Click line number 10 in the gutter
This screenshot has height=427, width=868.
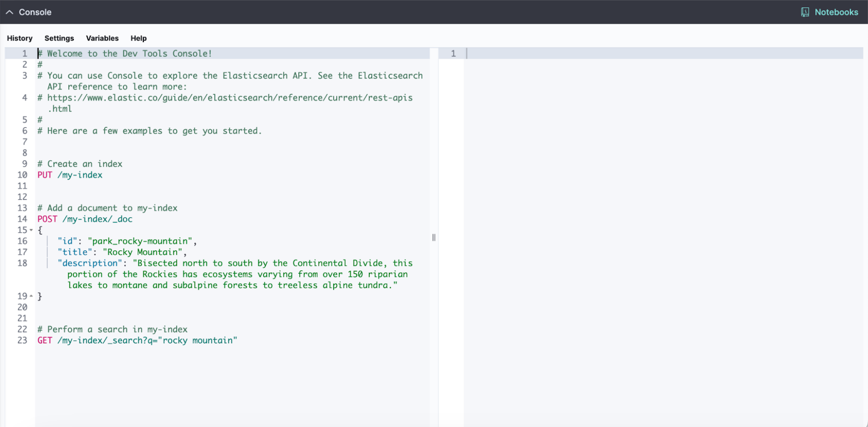(x=22, y=175)
